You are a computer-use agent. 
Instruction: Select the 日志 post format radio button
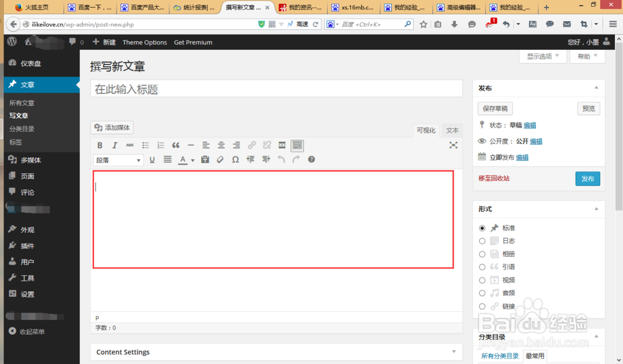pyautogui.click(x=482, y=240)
